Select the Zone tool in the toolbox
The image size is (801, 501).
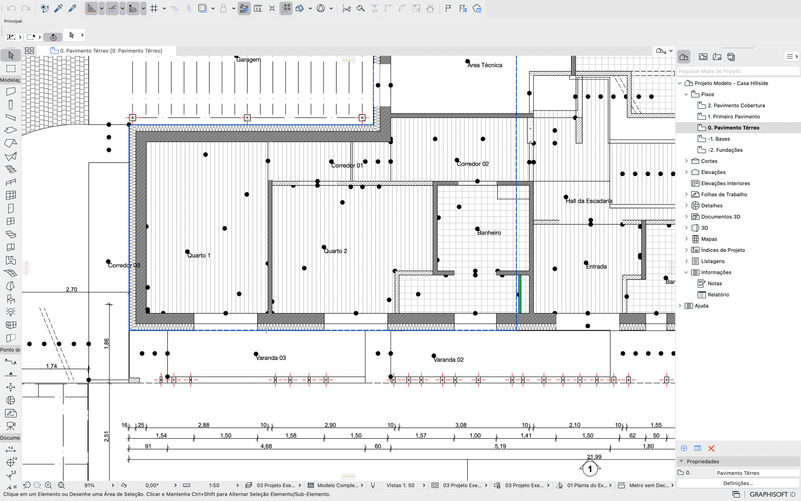(11, 260)
